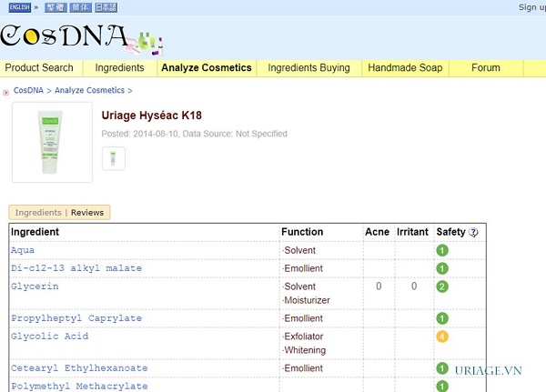Click the small red breadcrumb home icon

[6, 91]
